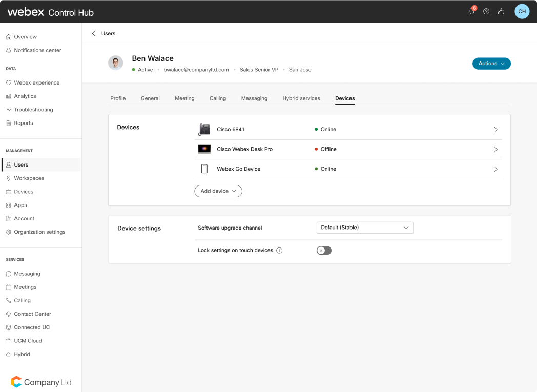The image size is (537, 392).
Task: Click the Users person icon
Action: (9, 164)
